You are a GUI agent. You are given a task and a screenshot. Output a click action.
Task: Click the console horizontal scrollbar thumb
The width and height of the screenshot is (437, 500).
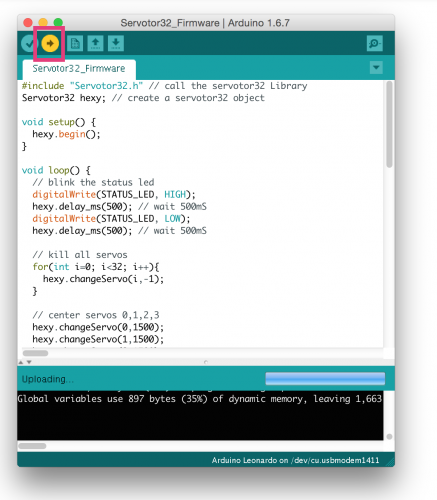32,446
